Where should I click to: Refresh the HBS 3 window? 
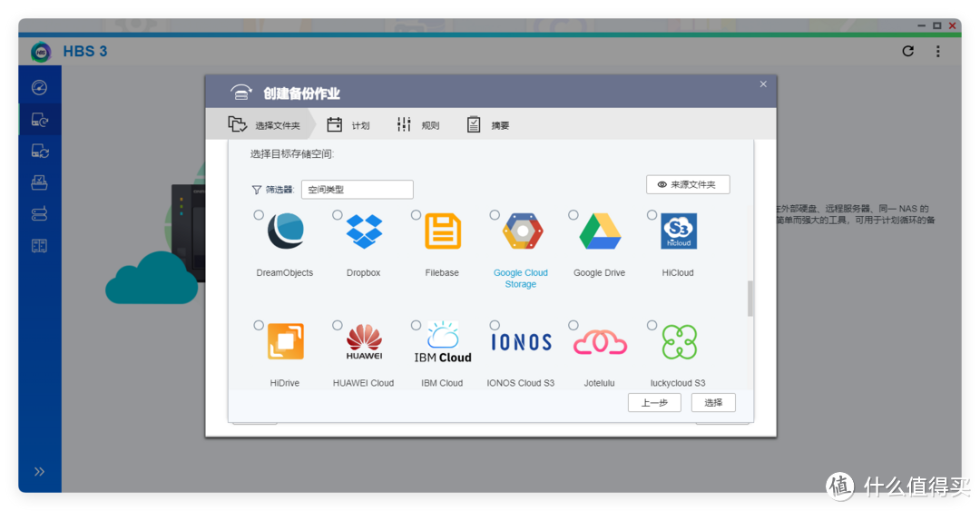point(908,52)
